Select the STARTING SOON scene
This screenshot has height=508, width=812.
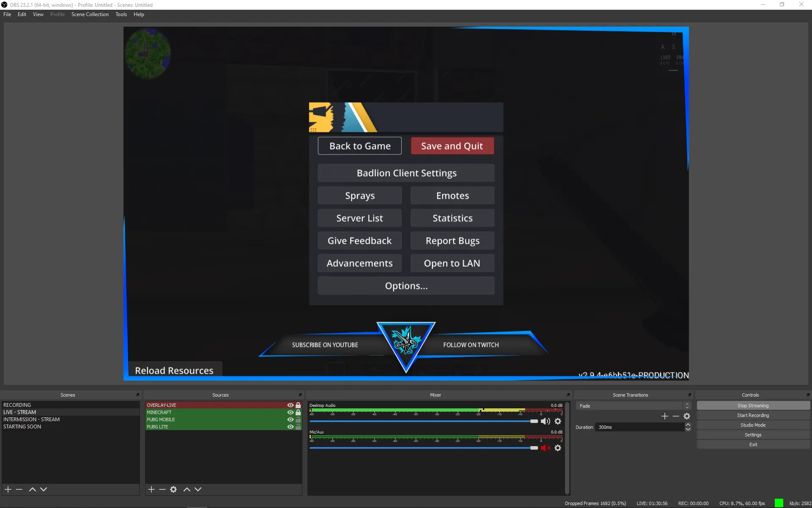(71, 427)
